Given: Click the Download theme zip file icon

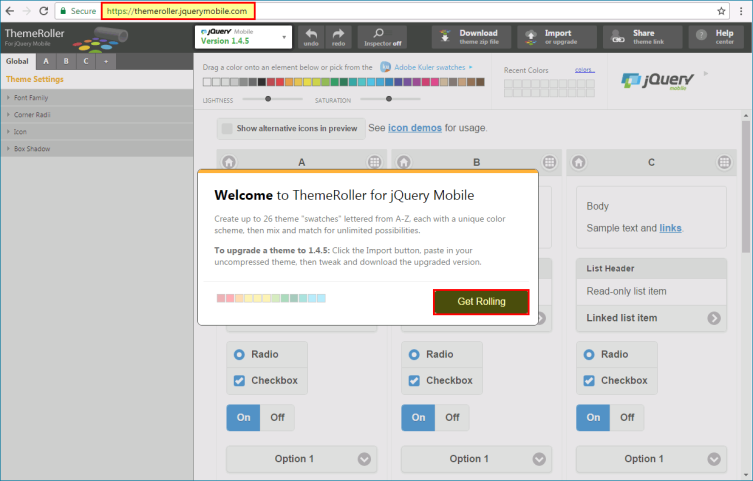Looking at the screenshot, I should [x=445, y=36].
